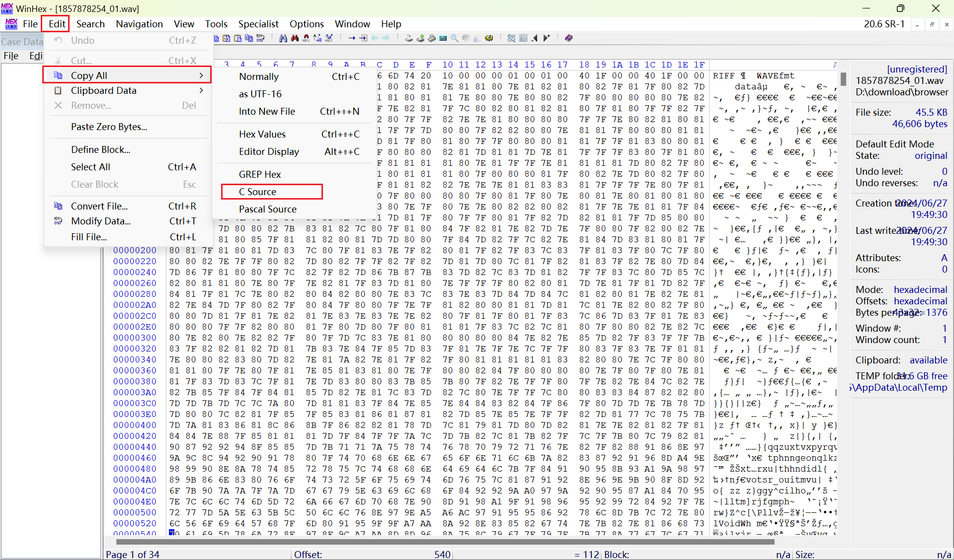Expand the Copy All submenu arrow

[201, 75]
